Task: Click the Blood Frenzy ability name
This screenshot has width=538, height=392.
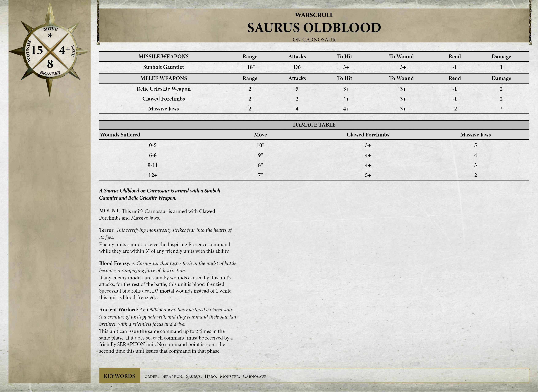Action: pos(114,263)
